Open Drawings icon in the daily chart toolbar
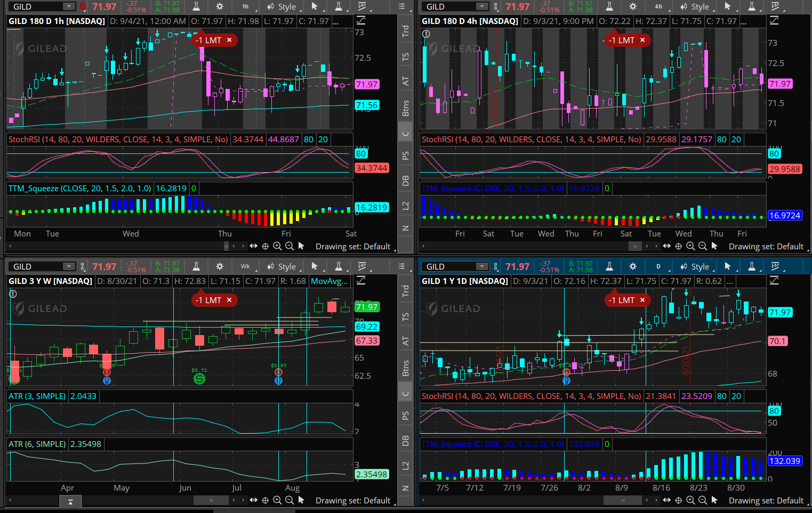 pos(775,266)
